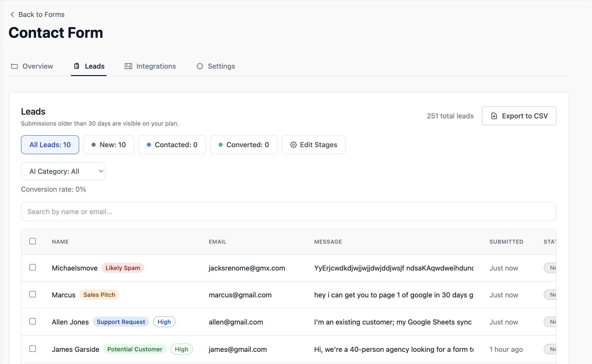Select the Allen Jones row checkbox

(x=33, y=321)
